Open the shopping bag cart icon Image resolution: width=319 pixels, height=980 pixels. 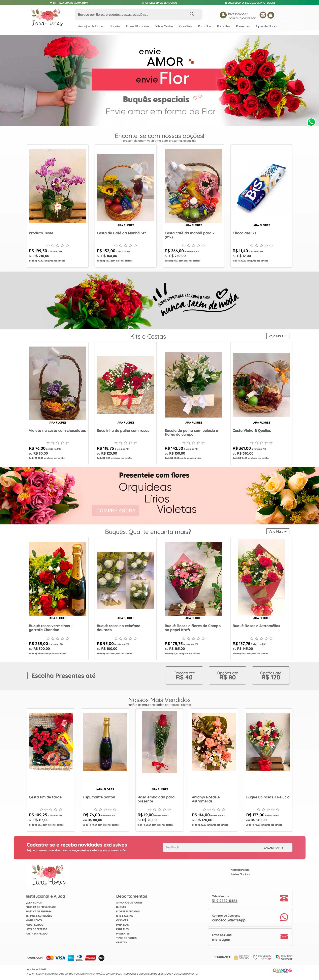tap(271, 15)
